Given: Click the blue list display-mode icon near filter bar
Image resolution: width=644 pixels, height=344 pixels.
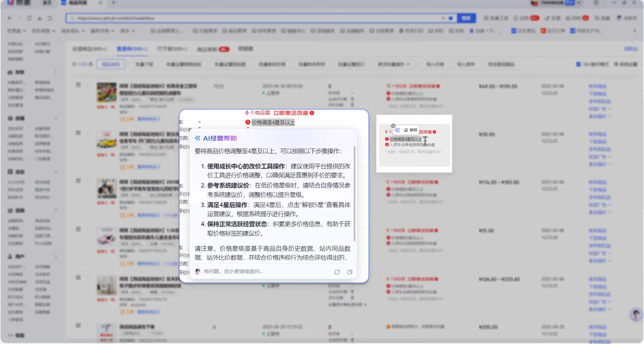Looking at the screenshot, I should point(578,64).
